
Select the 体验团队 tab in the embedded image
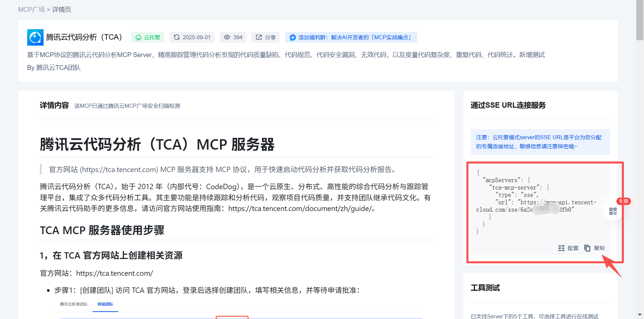pos(105,304)
